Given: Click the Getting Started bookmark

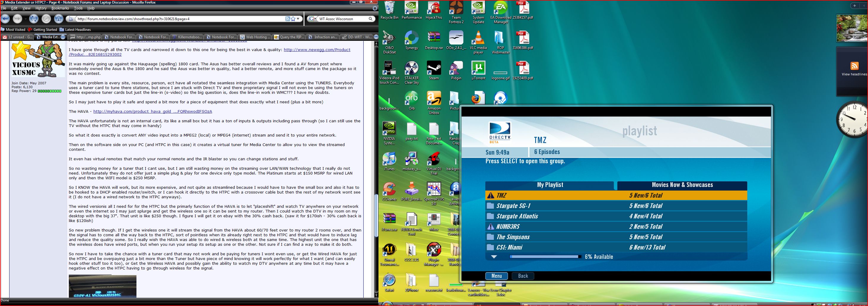Looking at the screenshot, I should pos(42,30).
